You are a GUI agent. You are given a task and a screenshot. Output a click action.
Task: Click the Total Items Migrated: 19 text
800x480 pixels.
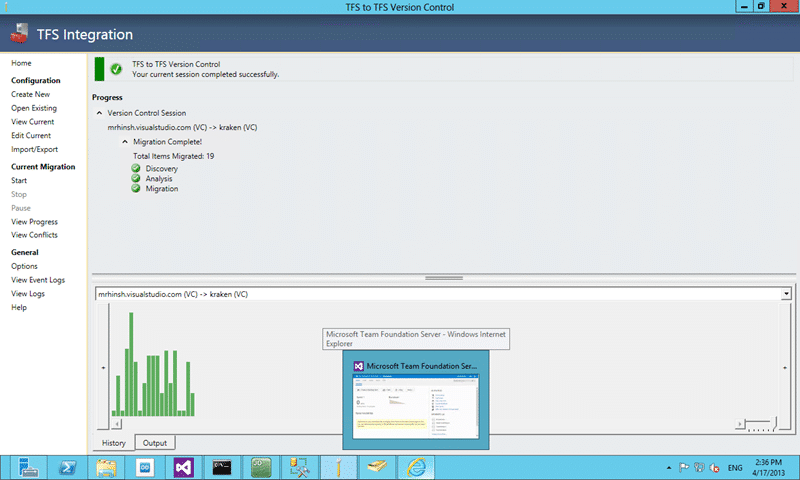173,156
